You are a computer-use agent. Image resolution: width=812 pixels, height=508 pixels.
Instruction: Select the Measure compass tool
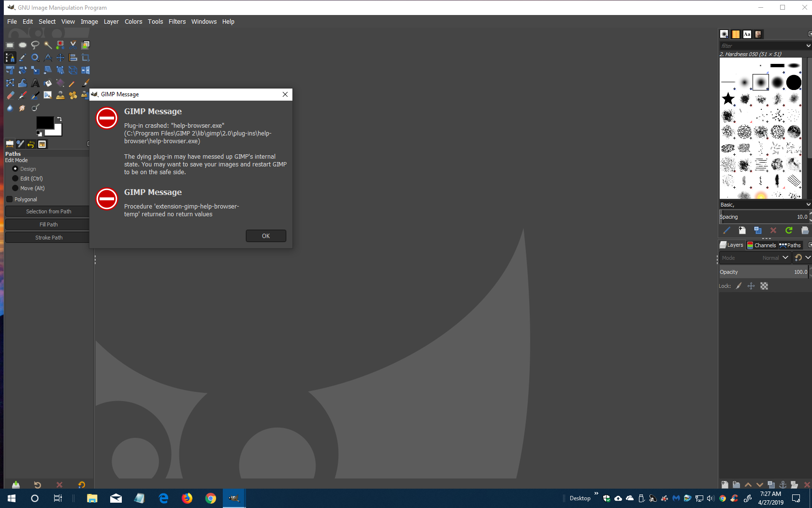pos(47,58)
